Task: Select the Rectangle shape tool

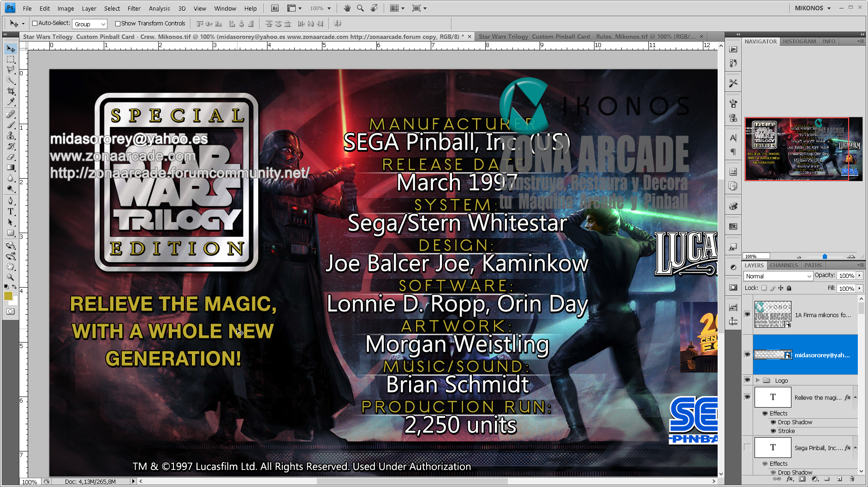Action: point(11,233)
